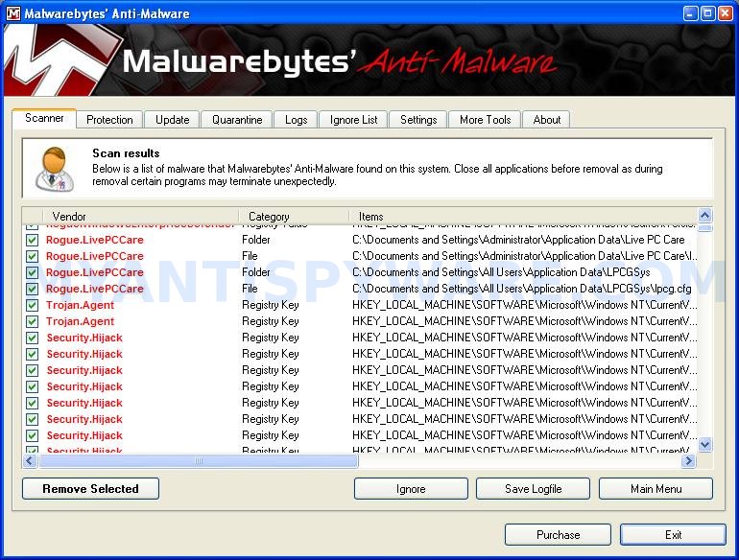The image size is (739, 560).
Task: Toggle checkbox of the Administrator Live PC Care file row
Action: click(x=32, y=256)
